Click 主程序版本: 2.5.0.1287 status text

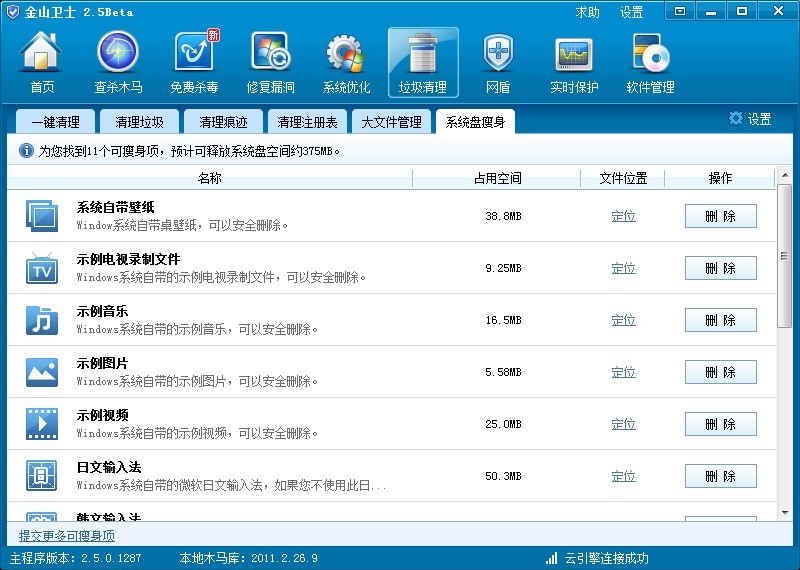[x=76, y=558]
